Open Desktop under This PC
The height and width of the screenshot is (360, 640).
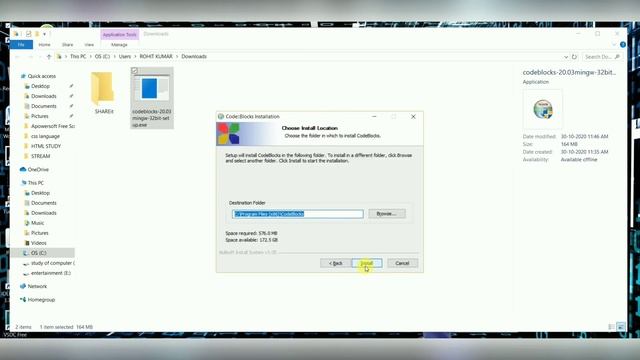(40, 193)
